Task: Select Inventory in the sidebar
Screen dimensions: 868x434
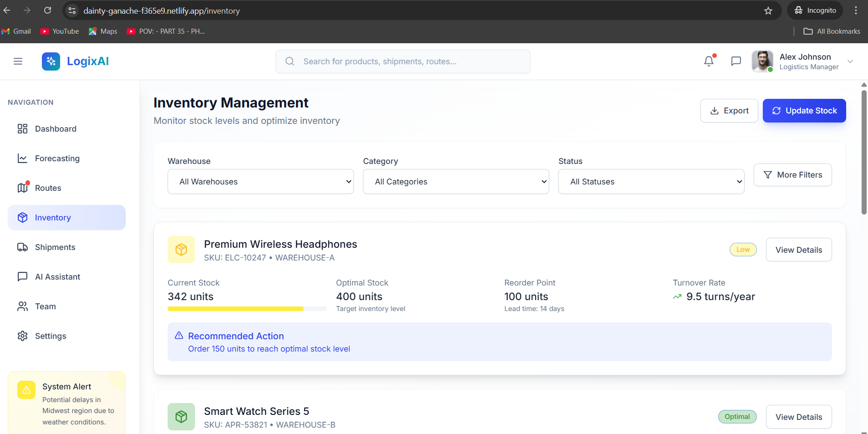Action: tap(66, 218)
